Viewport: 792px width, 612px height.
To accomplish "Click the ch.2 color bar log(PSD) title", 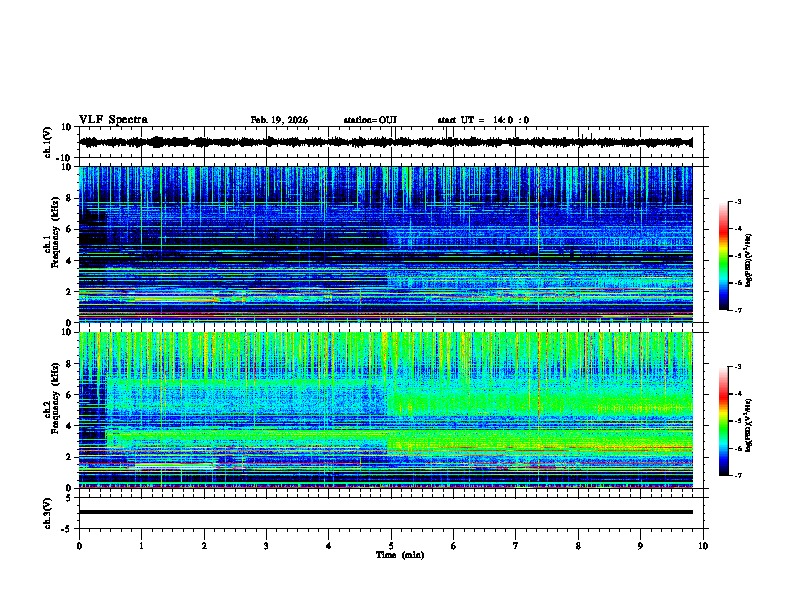I will pos(749,425).
